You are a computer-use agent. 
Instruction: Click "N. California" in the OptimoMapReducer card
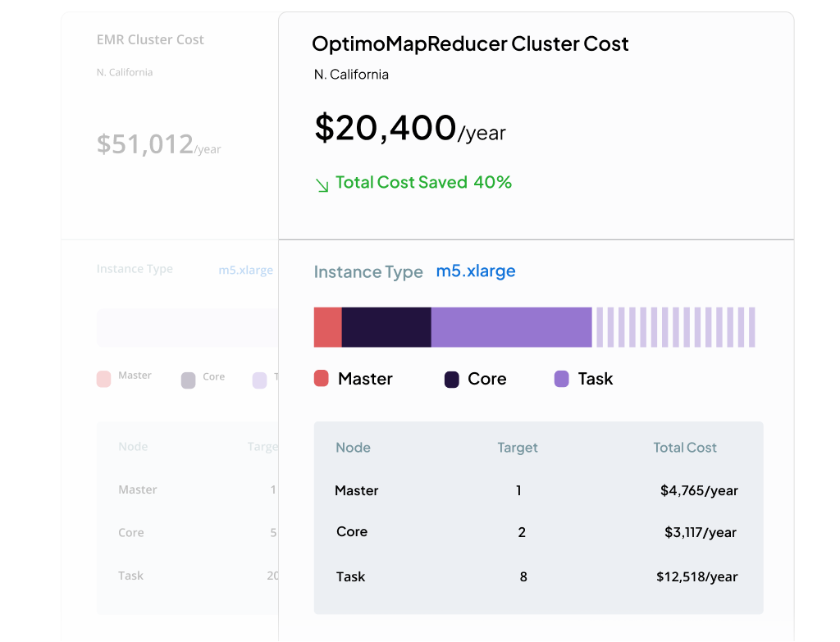tap(351, 75)
